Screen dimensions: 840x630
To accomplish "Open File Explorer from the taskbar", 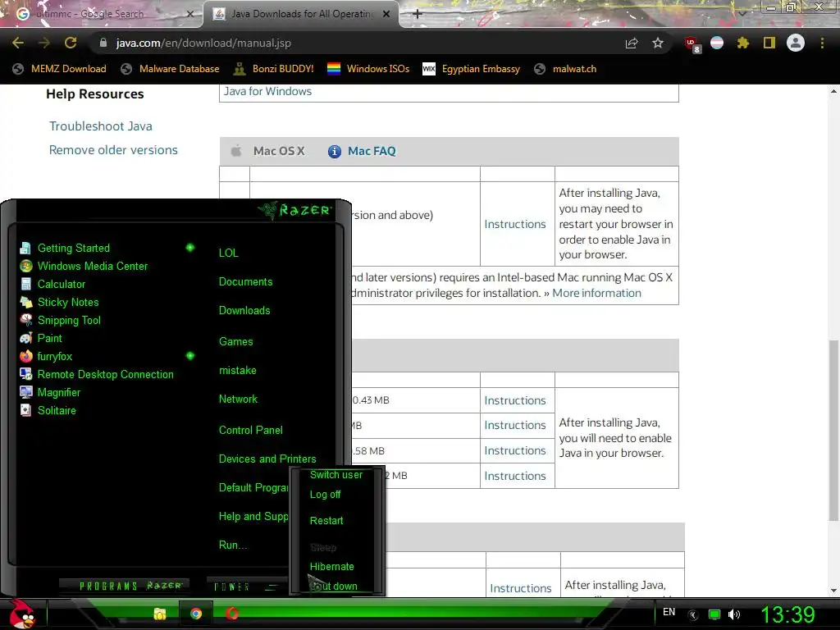I will [x=160, y=614].
